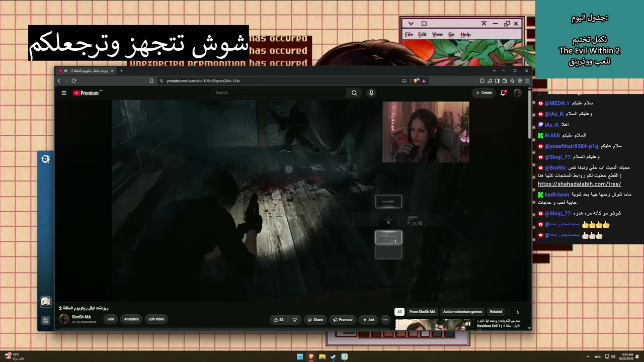The width and height of the screenshot is (644, 362).
Task: Open the ShoSh MA channel name link
Action: tap(82, 317)
